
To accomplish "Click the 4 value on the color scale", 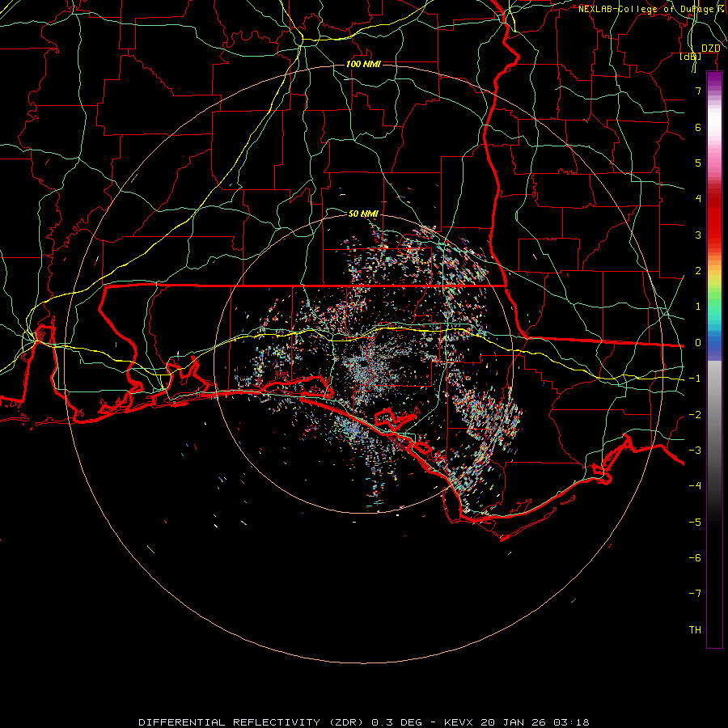I will (x=698, y=199).
